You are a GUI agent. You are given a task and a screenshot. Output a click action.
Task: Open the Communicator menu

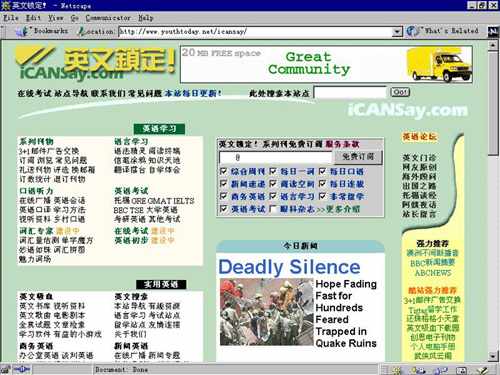[108, 18]
